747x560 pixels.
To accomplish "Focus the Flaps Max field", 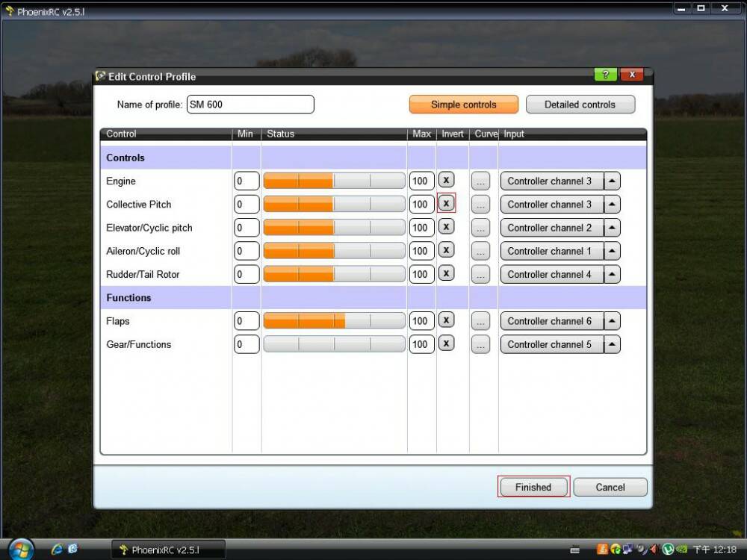I will (421, 321).
